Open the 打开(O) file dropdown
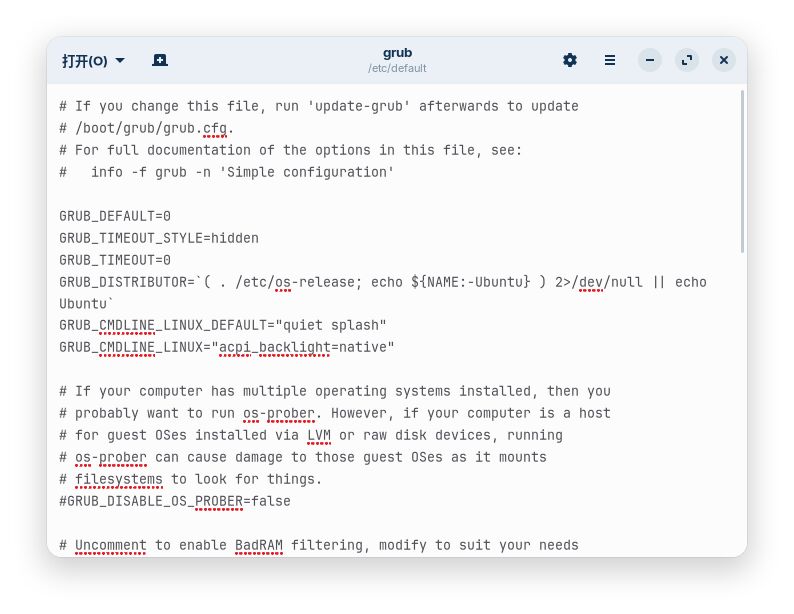Viewport: 794px width, 614px height. coord(93,61)
